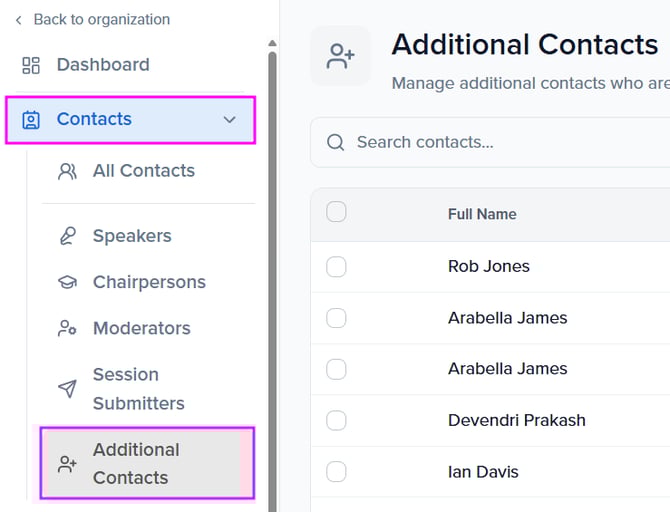Click the Speakers microphone icon
Viewport: 670px width, 512px height.
(67, 236)
